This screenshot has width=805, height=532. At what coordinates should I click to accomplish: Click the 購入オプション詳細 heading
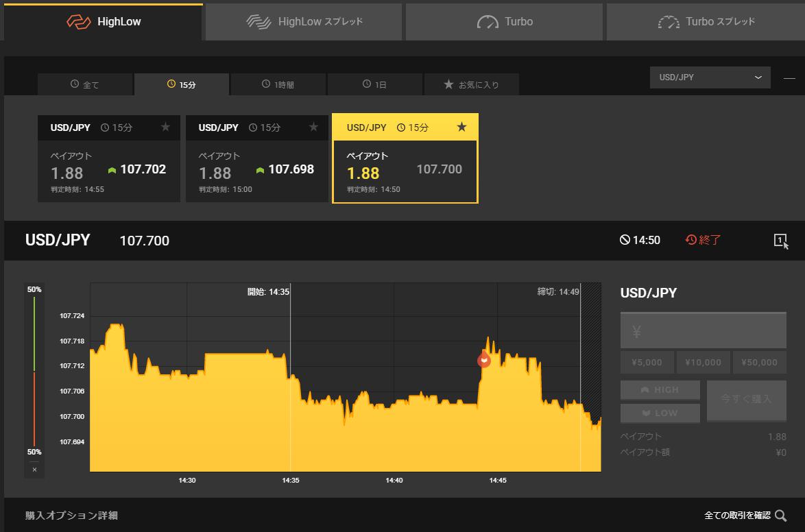click(x=71, y=515)
